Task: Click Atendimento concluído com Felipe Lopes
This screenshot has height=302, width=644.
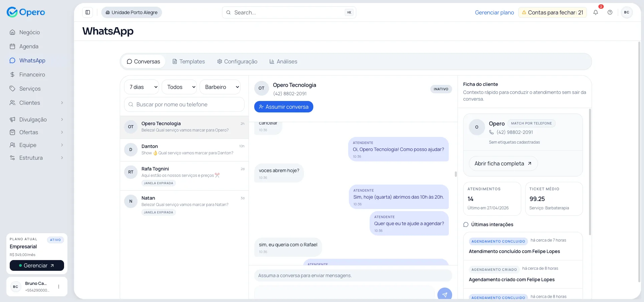Action: pos(514,251)
